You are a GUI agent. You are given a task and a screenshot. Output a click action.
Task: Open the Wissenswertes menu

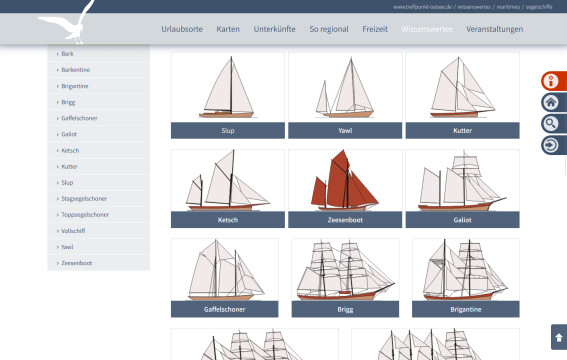coord(427,29)
